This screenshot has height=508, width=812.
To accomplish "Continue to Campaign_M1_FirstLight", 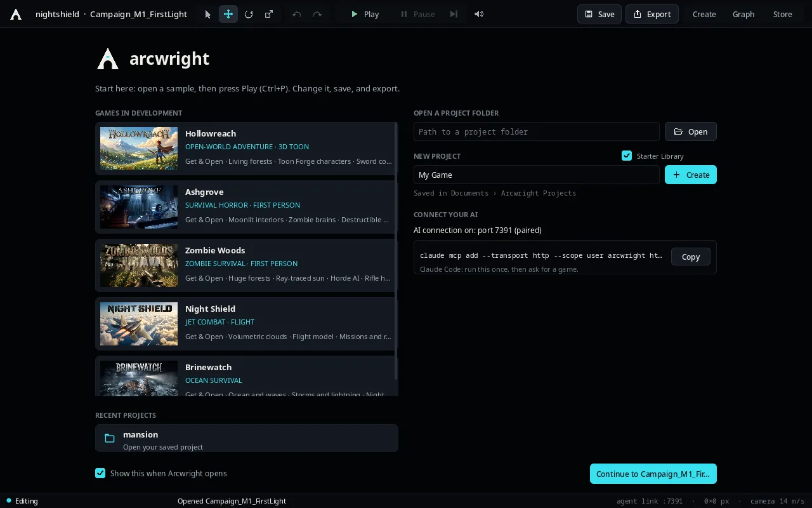I will [653, 474].
